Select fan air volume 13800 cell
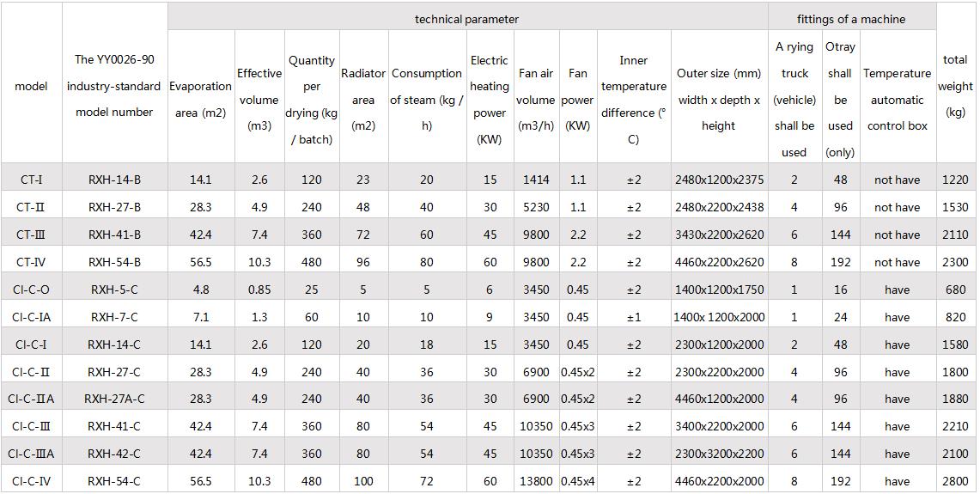The image size is (980, 494). pos(536,481)
